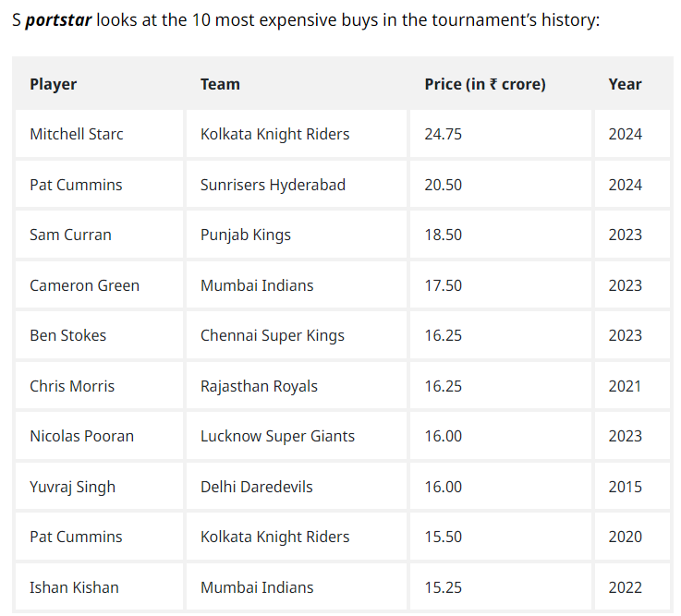Click the Chennai Super Kings cell
681x616 pixels.
273,335
